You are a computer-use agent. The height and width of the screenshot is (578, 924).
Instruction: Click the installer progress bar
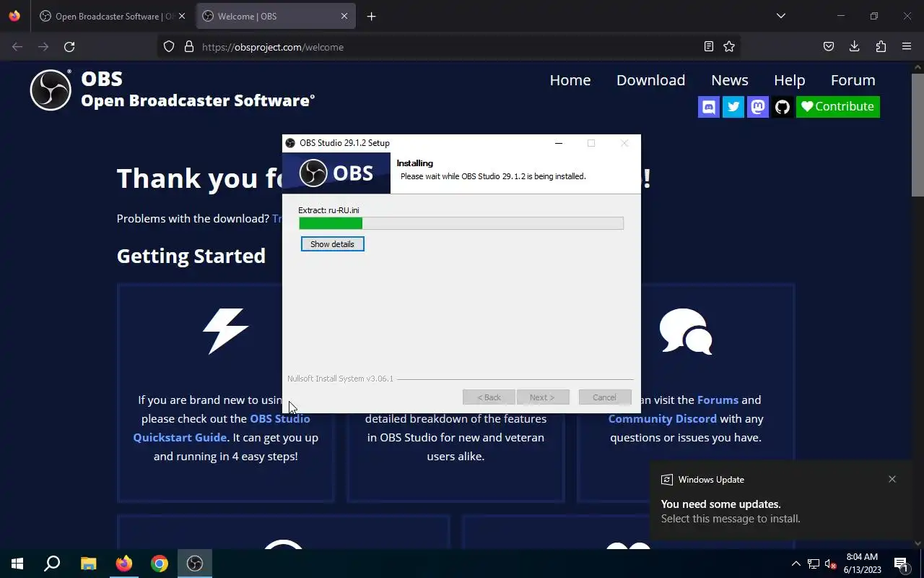461,223
